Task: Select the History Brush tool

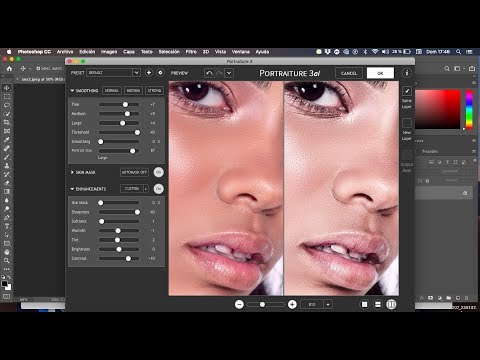Action: click(6, 174)
